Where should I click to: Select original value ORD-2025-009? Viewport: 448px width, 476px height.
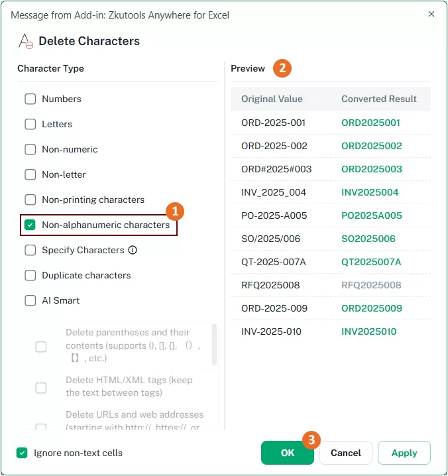[x=274, y=308]
